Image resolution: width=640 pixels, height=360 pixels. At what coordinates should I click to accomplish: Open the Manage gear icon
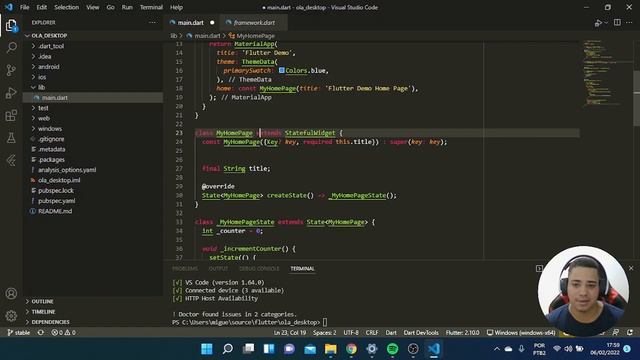[11, 316]
